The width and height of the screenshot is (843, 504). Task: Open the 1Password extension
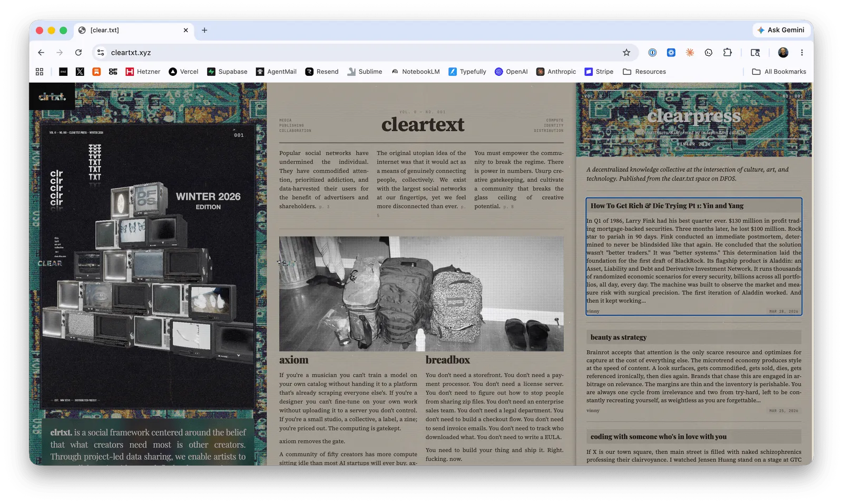point(652,53)
